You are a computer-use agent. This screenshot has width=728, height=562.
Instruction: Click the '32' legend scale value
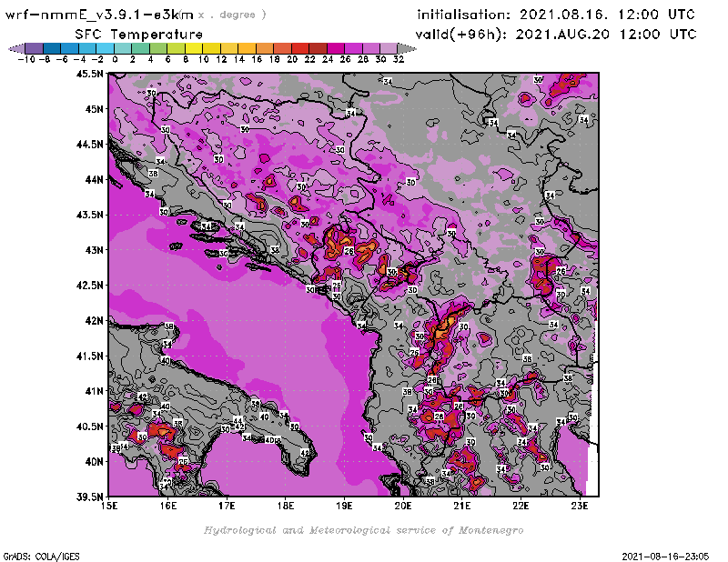(x=399, y=59)
